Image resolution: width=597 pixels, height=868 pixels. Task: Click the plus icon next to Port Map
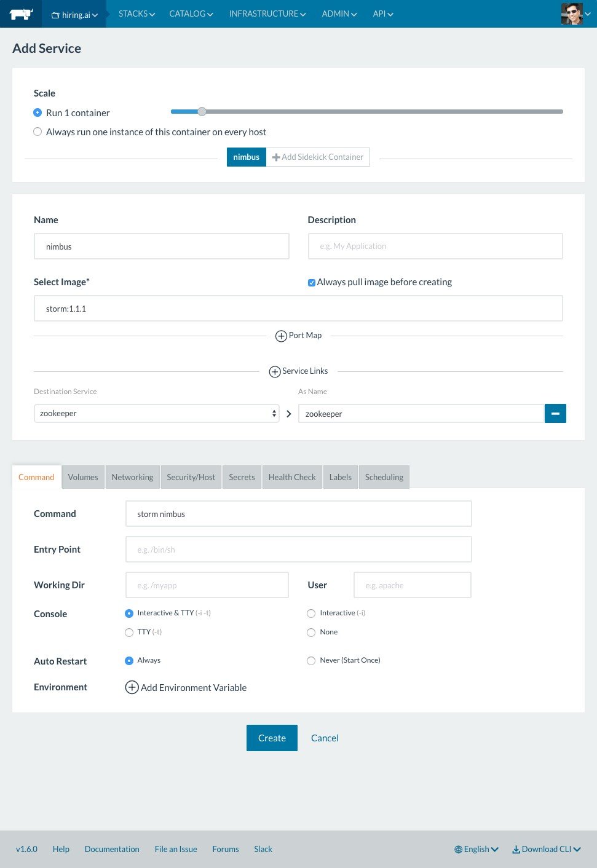[x=281, y=336]
